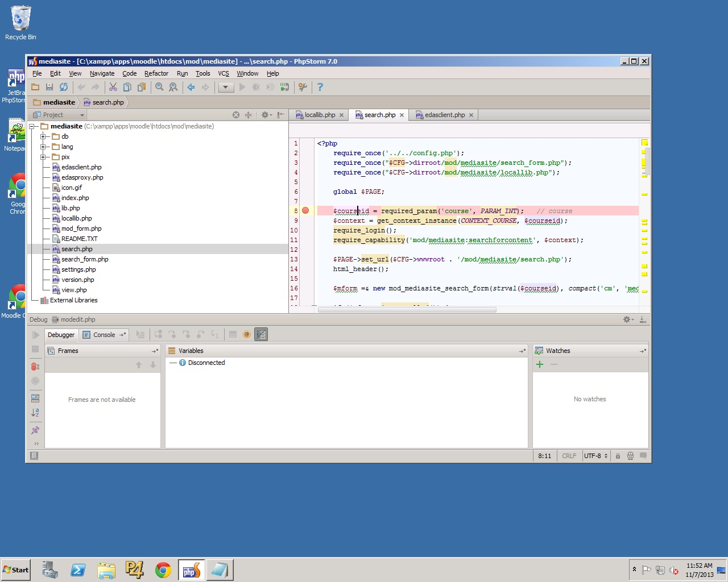
Task: Click mediasite in the breadcrumb bar
Action: [55, 102]
